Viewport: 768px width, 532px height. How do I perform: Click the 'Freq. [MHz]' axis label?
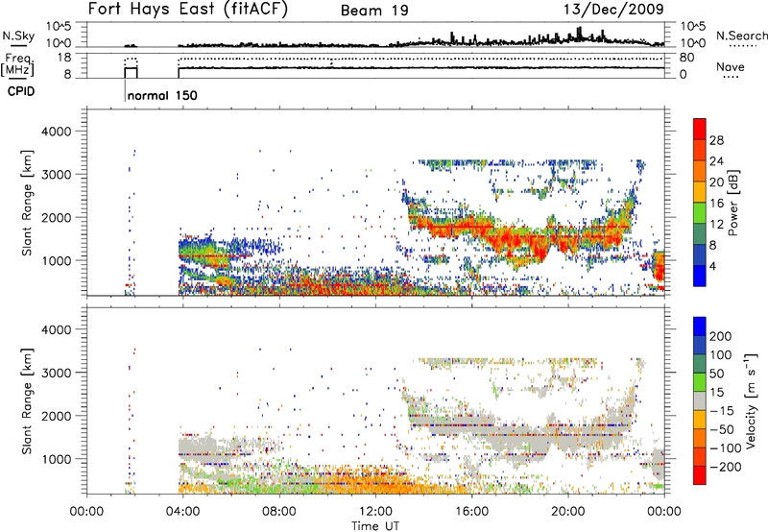18,64
